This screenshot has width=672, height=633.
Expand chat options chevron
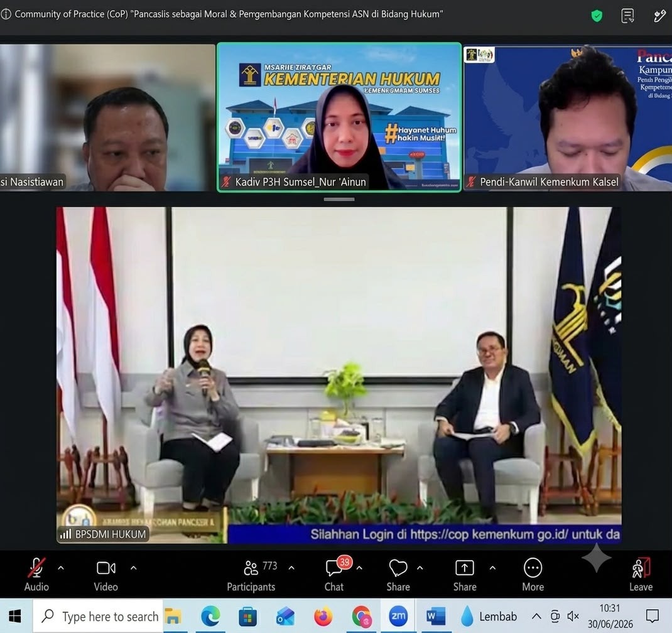[359, 568]
